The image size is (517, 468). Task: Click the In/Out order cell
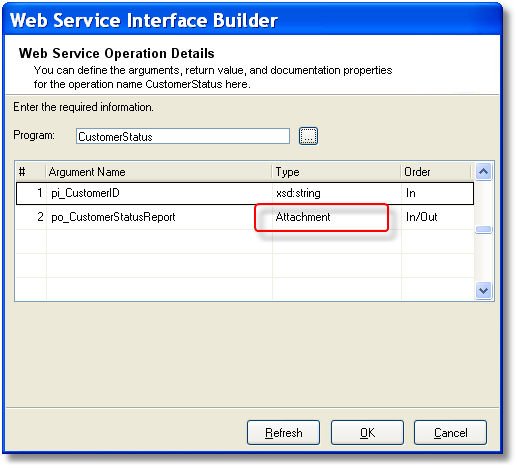pos(437,217)
